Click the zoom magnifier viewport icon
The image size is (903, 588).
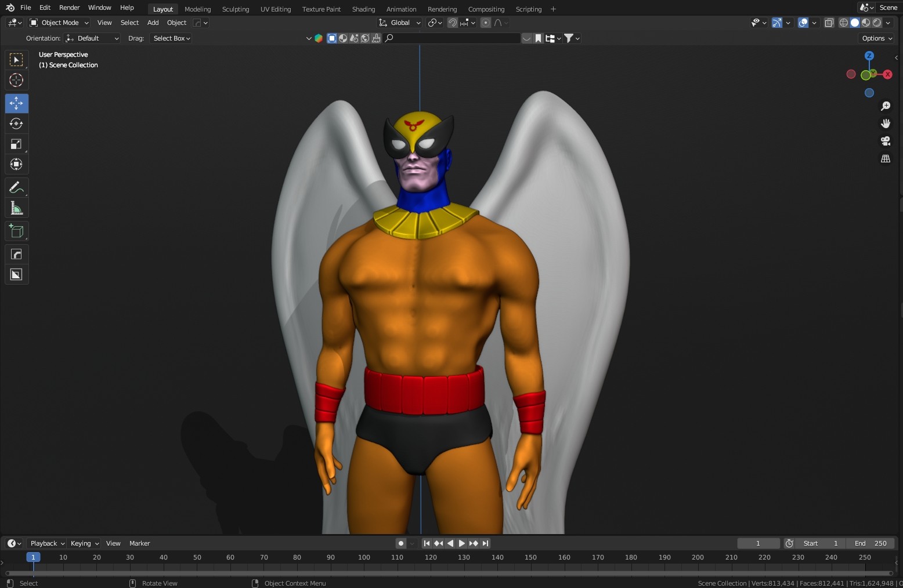pyautogui.click(x=886, y=106)
